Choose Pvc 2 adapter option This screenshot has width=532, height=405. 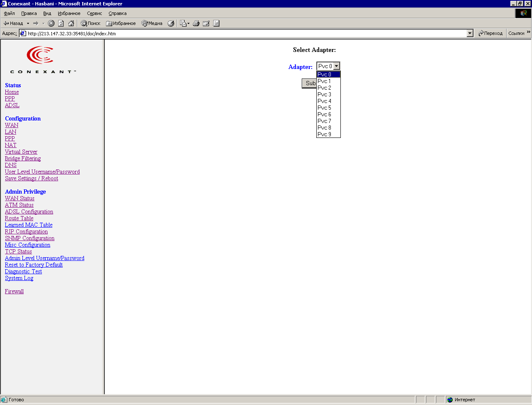[x=328, y=88]
